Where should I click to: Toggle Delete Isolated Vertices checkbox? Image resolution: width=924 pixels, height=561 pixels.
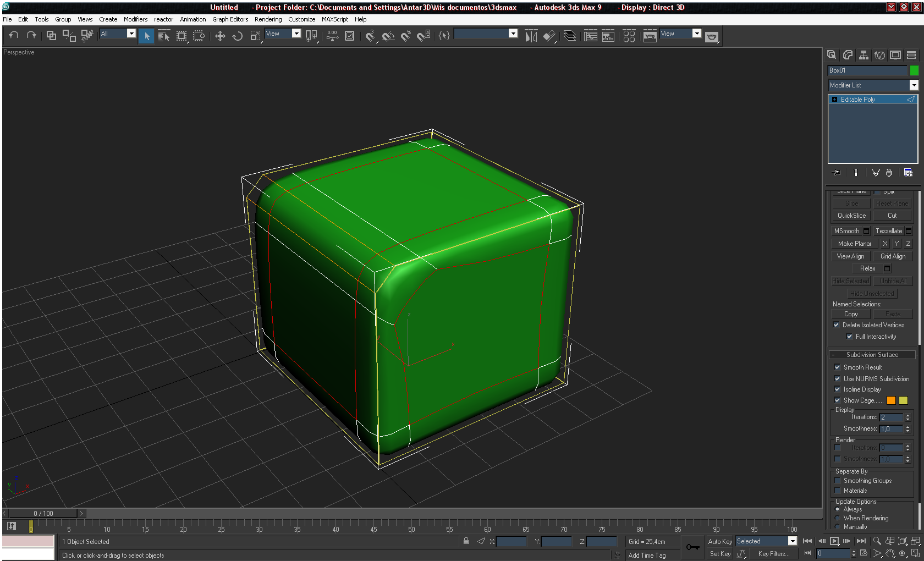coord(837,325)
